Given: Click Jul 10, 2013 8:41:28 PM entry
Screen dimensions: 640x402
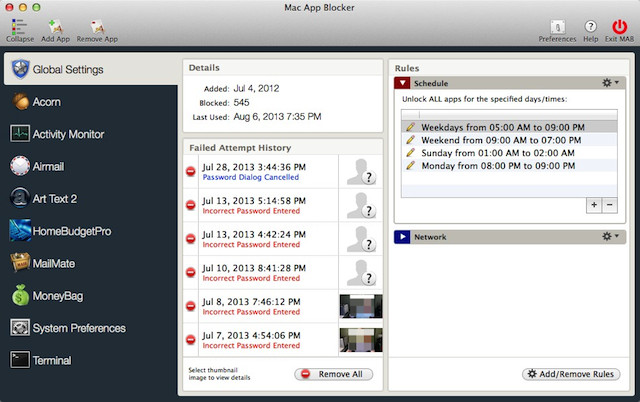Looking at the screenshot, I should click(x=254, y=268).
